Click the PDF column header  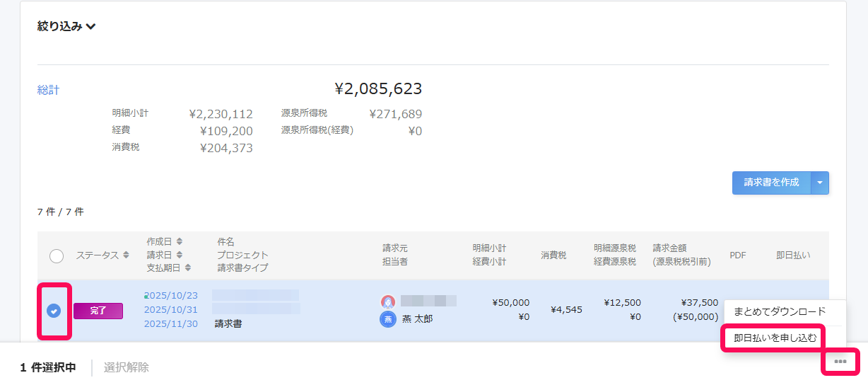pyautogui.click(x=738, y=255)
